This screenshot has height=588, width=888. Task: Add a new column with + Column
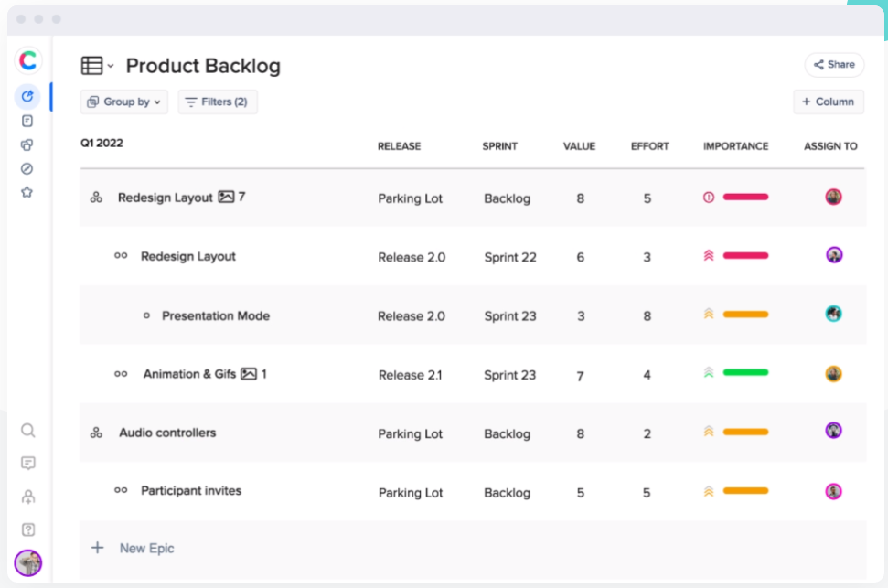point(828,102)
